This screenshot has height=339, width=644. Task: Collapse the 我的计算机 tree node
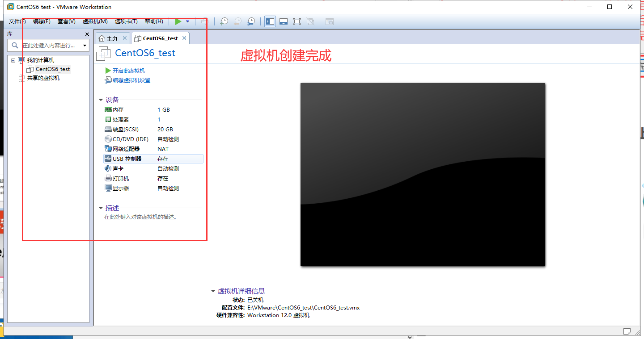tap(13, 60)
